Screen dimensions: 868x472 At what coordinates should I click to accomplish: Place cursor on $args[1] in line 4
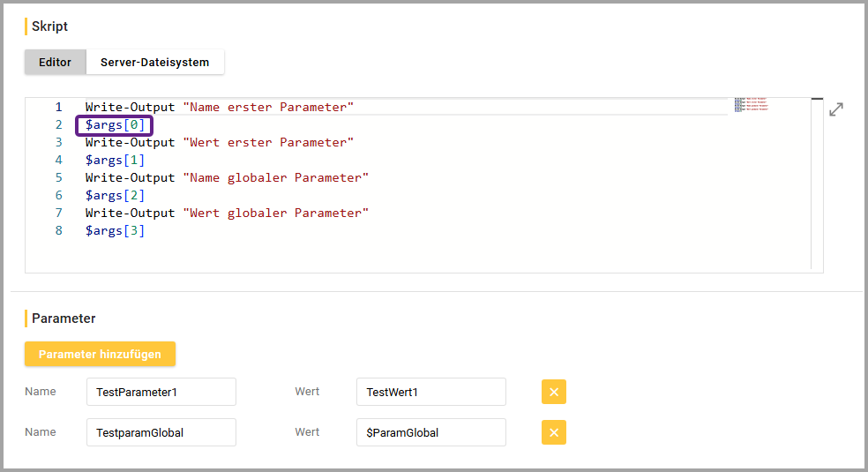(x=115, y=161)
